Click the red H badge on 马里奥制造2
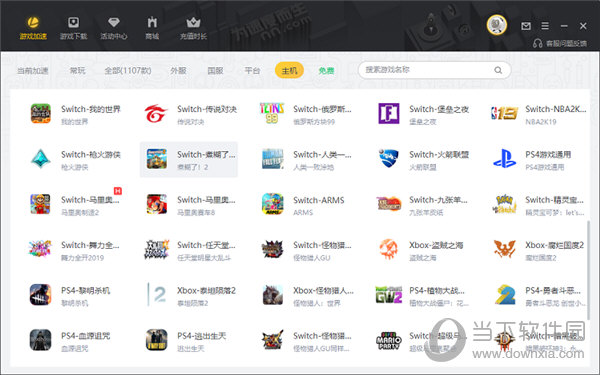Viewport: 600px width, 375px height. (118, 191)
